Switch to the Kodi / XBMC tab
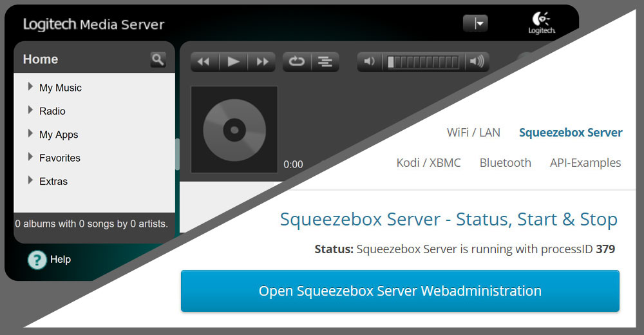 pos(428,163)
